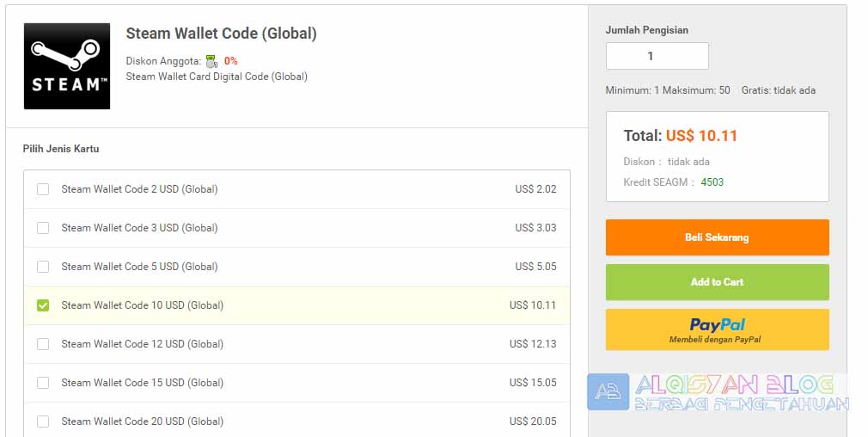Check Steam Wallet Code 15 USD checkbox
The image size is (868, 437).
[43, 383]
